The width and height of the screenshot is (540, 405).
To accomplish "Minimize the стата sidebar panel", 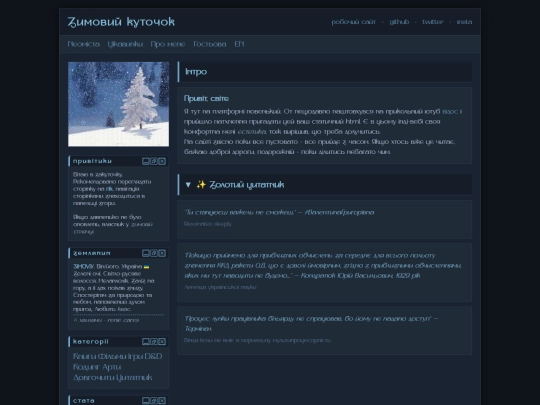I will click(x=146, y=401).
